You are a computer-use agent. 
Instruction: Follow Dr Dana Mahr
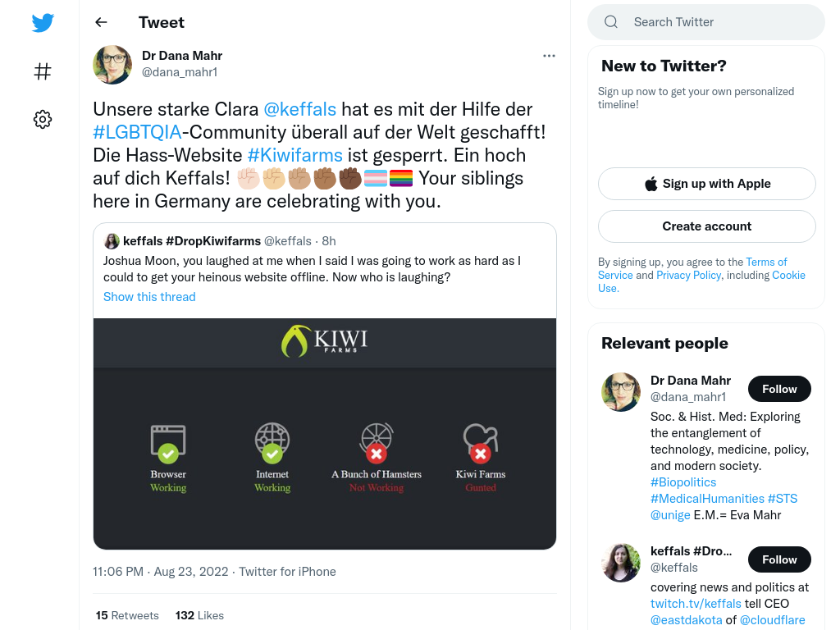point(779,389)
